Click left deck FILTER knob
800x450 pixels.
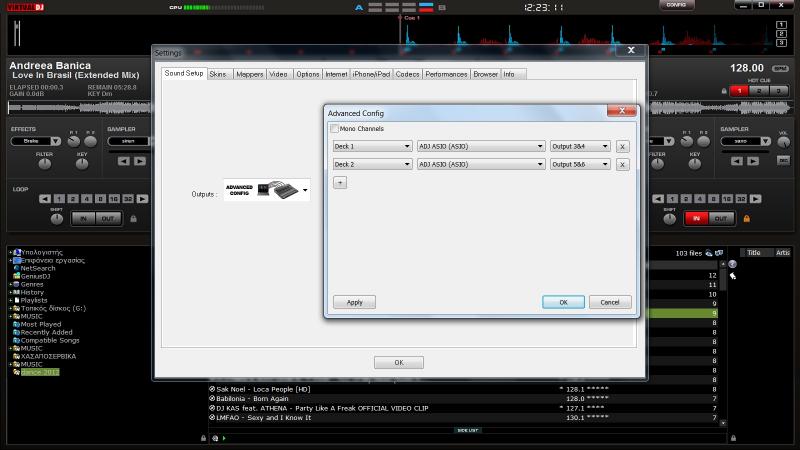tap(44, 164)
